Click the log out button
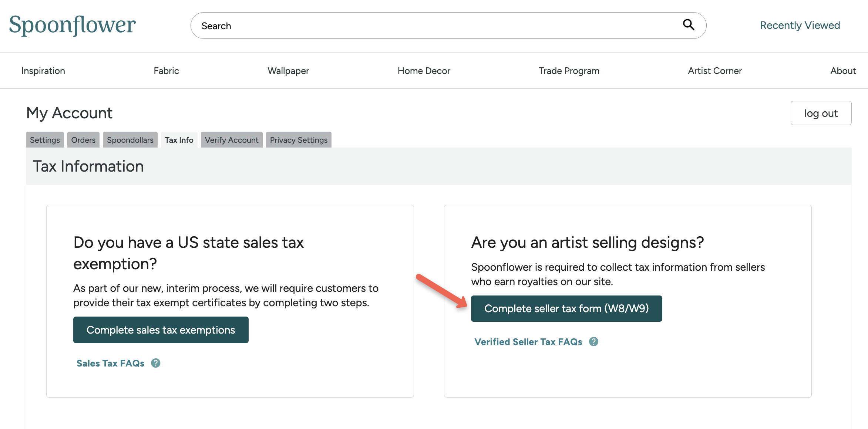The width and height of the screenshot is (868, 429). click(x=821, y=113)
